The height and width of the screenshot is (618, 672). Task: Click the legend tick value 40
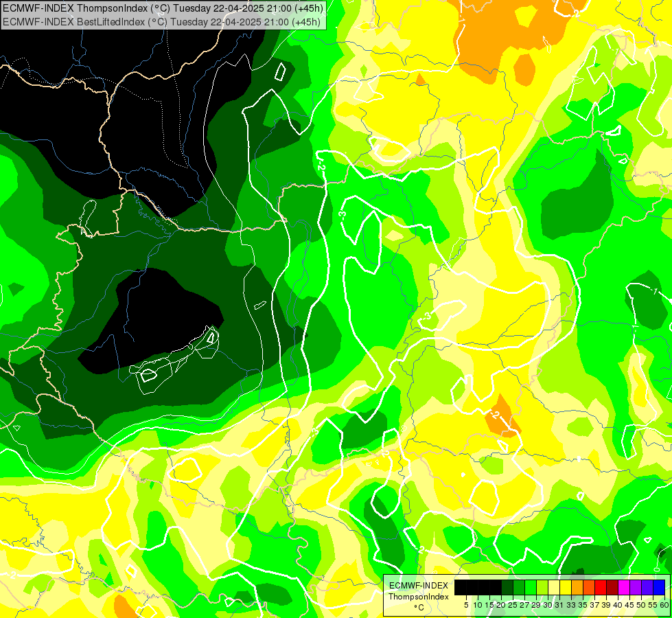(x=618, y=605)
